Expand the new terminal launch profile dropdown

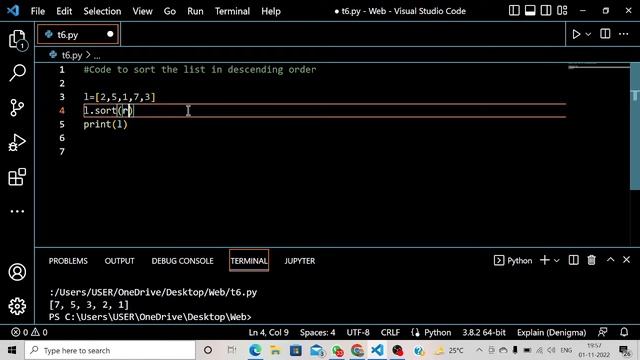[556, 260]
